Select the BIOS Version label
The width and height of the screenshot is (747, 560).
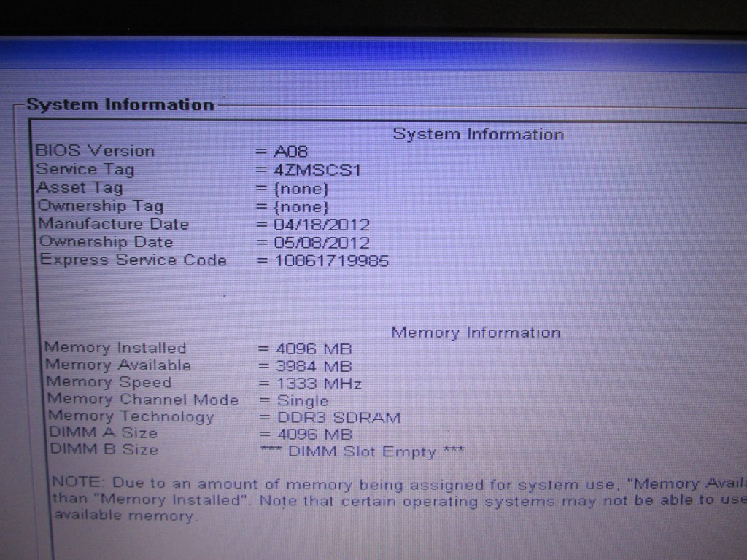pos(95,151)
